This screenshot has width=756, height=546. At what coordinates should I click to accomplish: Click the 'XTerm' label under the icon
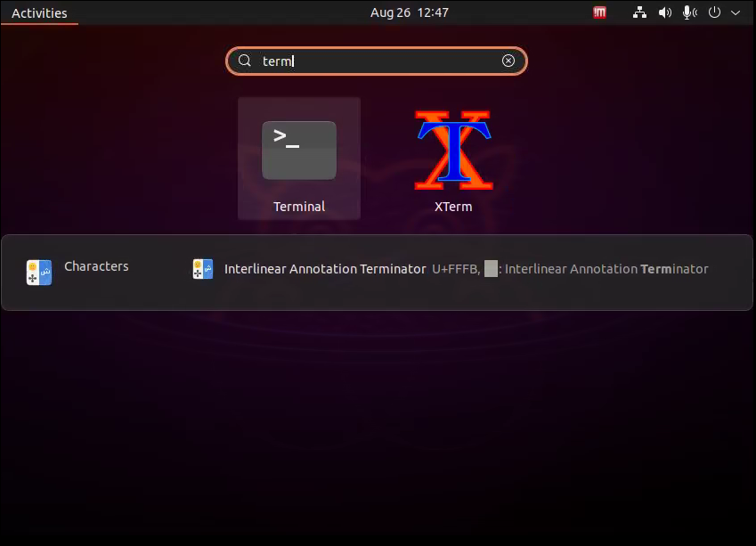[453, 207]
